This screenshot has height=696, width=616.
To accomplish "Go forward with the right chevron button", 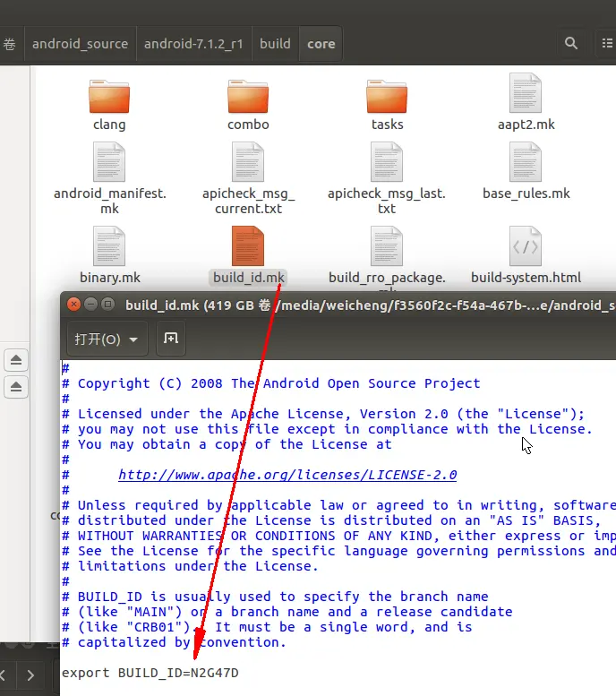I will pos(30,675).
